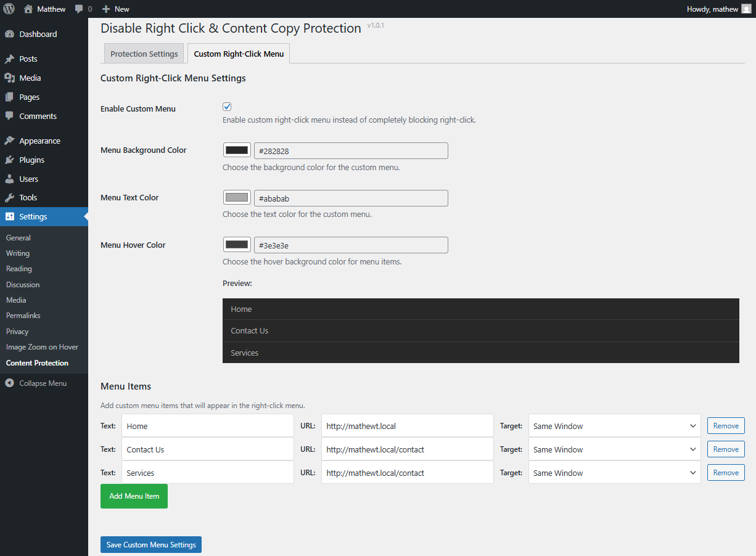
Task: Select the Appearance paintbrush icon
Action: coord(10,141)
